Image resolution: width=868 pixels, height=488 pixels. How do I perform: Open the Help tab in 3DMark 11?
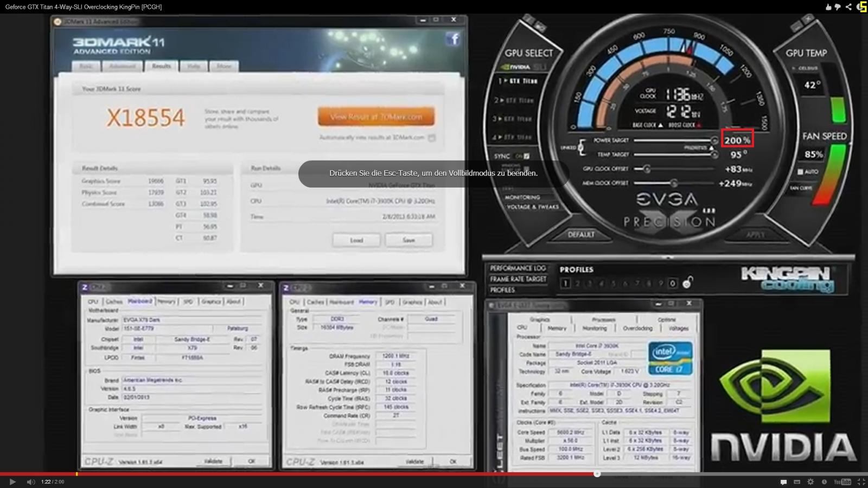pos(194,66)
